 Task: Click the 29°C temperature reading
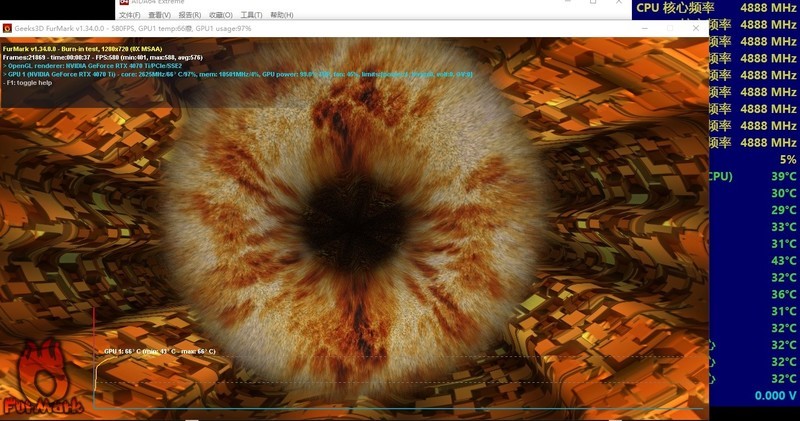pos(784,210)
